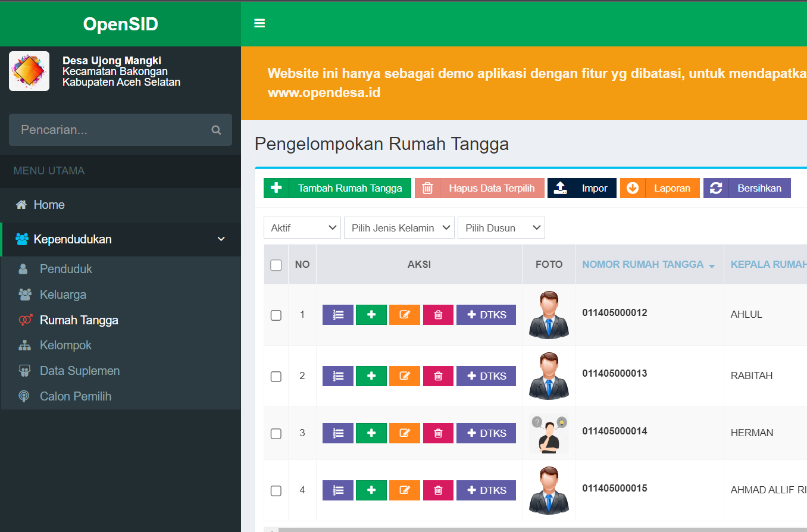Click the hamburger menu icon on the green header

[259, 23]
